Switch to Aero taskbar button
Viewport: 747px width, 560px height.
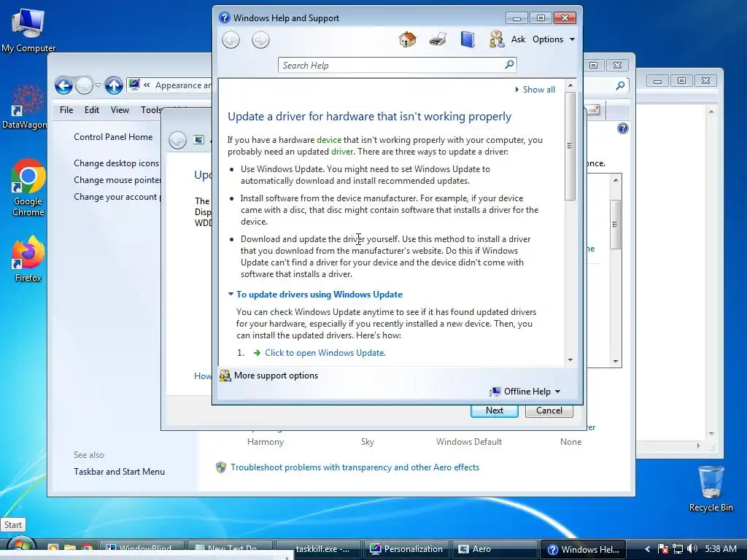[494, 549]
